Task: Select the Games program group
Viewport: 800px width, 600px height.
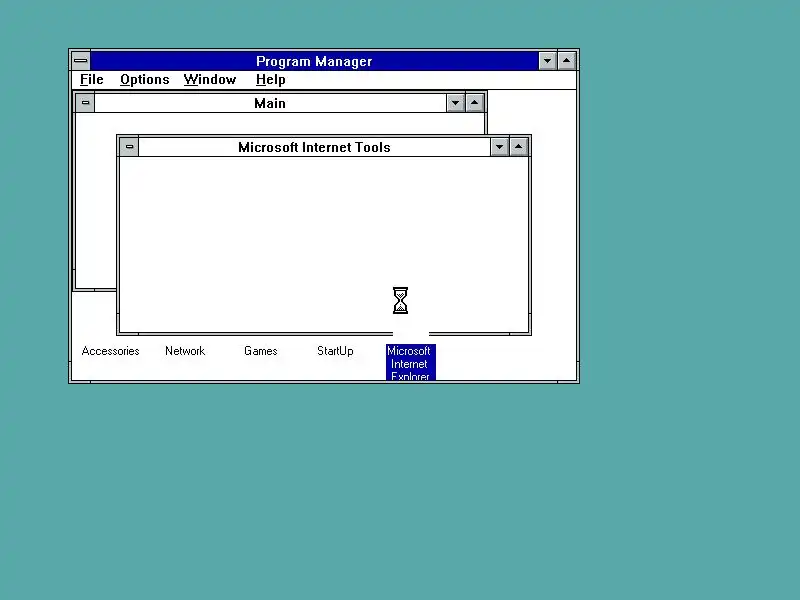Action: [x=260, y=351]
